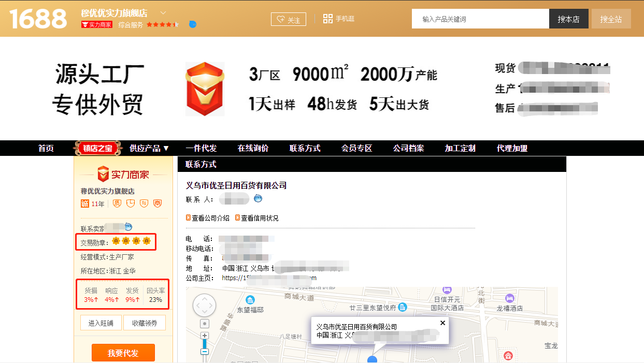Click the Wangwang icon next to 联系卖家

coord(128,227)
